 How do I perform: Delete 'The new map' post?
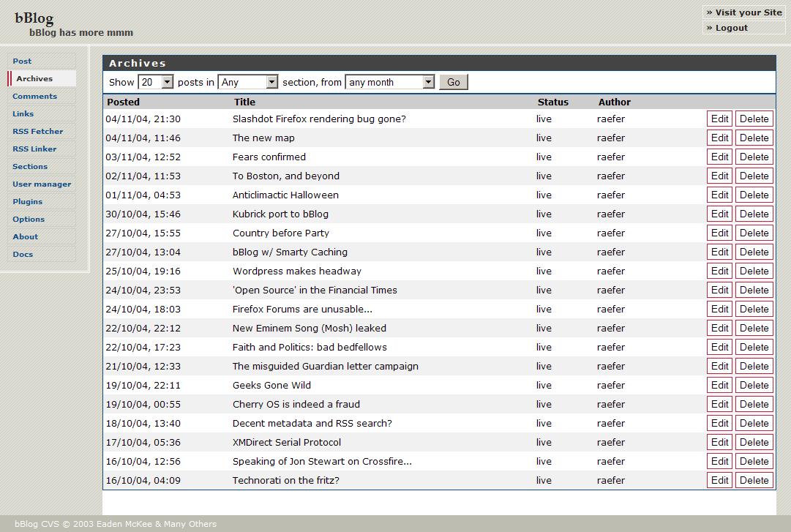tap(754, 138)
